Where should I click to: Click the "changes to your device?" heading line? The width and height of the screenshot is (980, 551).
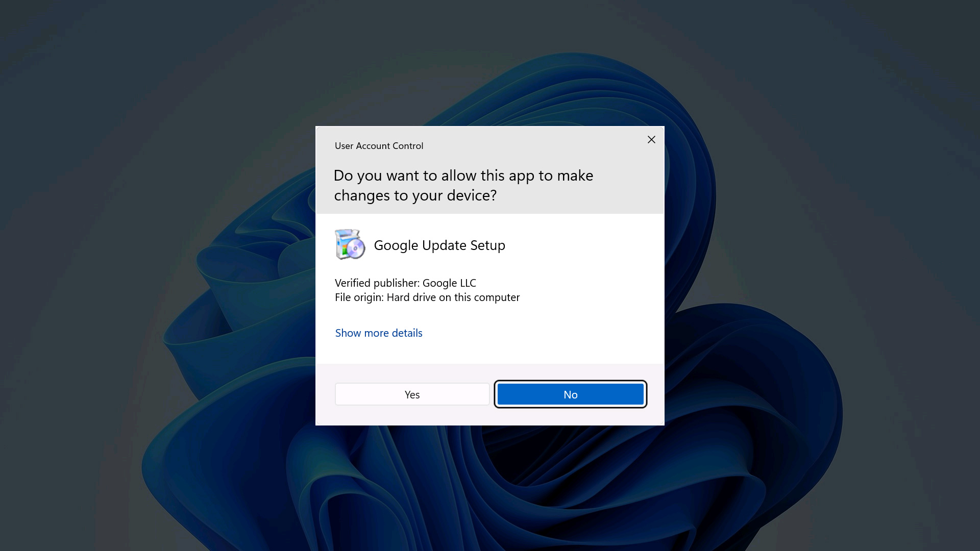tap(415, 195)
